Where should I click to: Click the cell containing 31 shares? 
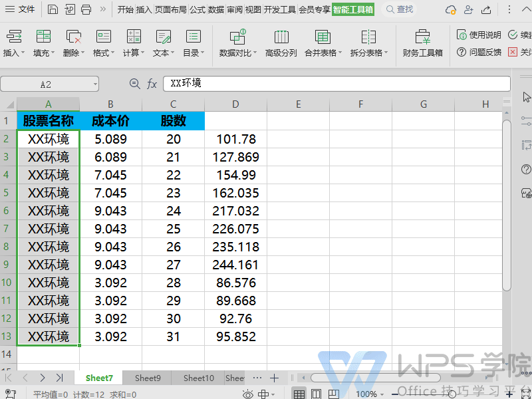tap(173, 336)
